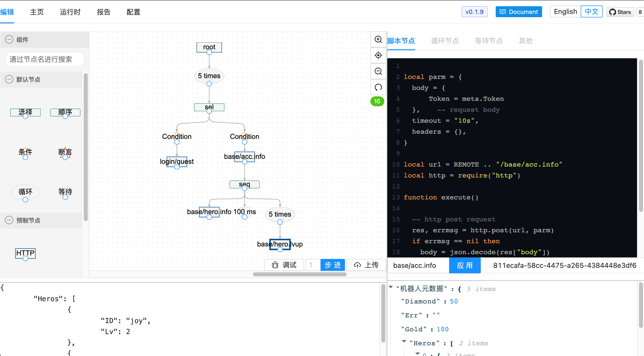Switch language to 中文
644x356 pixels.
tap(591, 12)
